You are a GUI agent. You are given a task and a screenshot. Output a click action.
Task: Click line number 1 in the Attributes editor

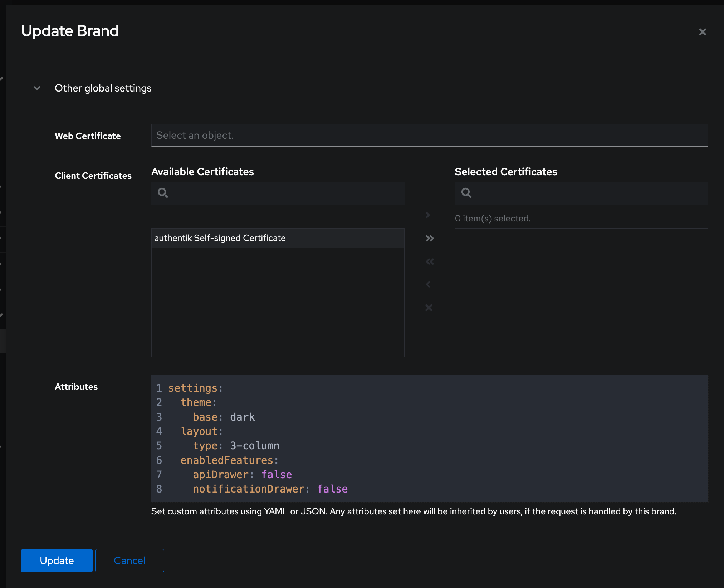[x=159, y=388]
